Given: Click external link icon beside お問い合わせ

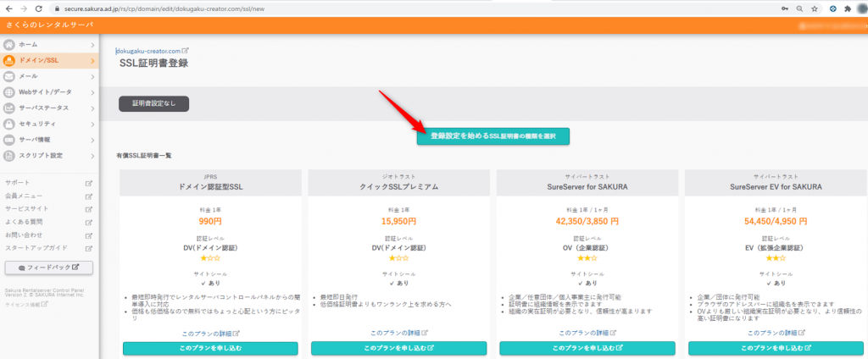Looking at the screenshot, I should click(88, 235).
